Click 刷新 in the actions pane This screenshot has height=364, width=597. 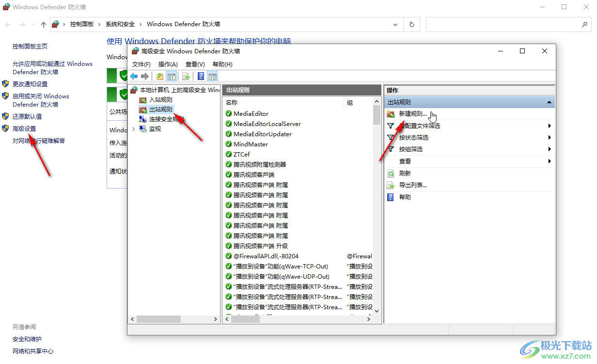coord(405,173)
